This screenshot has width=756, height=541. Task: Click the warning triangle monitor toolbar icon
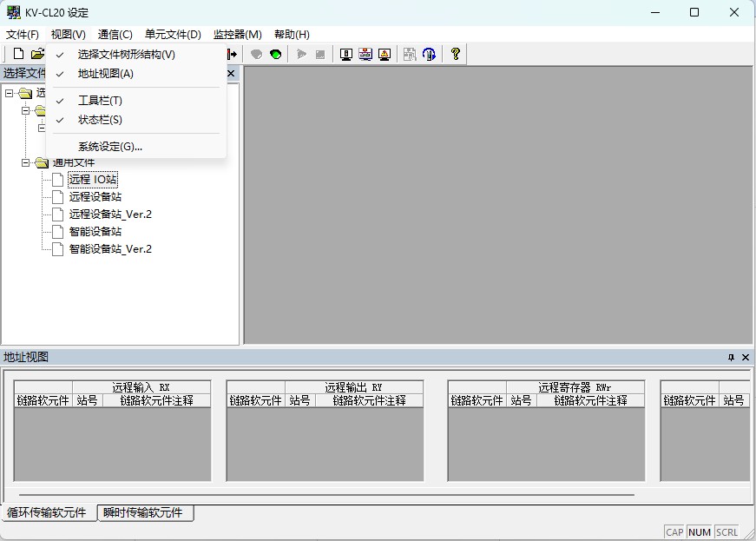pyautogui.click(x=385, y=54)
